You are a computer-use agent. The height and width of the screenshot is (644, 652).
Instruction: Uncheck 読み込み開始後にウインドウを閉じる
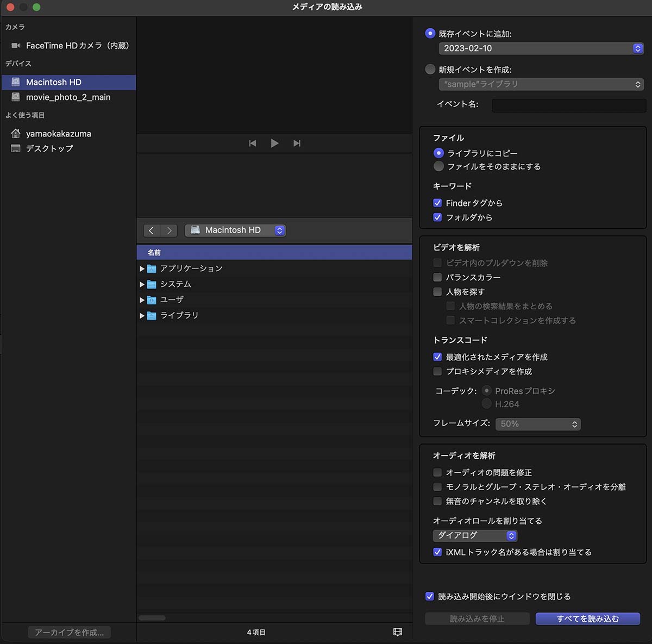(x=430, y=597)
